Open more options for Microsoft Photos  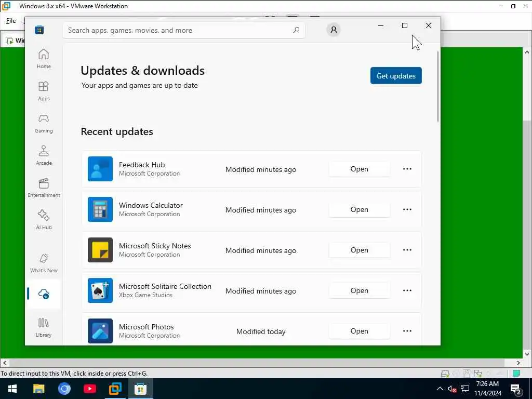coord(407,331)
